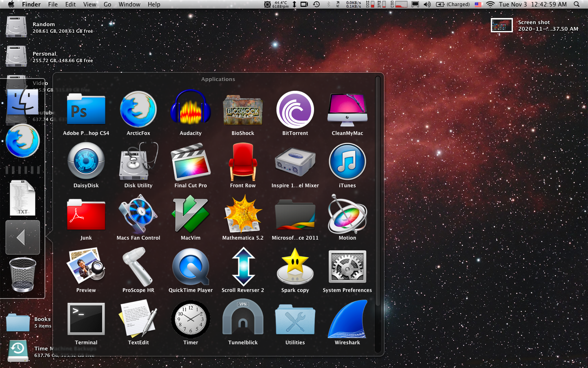Open DaisyDisk

[86, 162]
